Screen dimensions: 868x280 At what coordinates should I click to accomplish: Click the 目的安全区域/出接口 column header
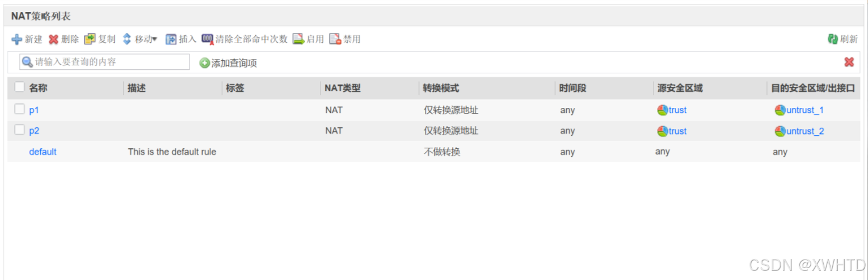pyautogui.click(x=813, y=88)
